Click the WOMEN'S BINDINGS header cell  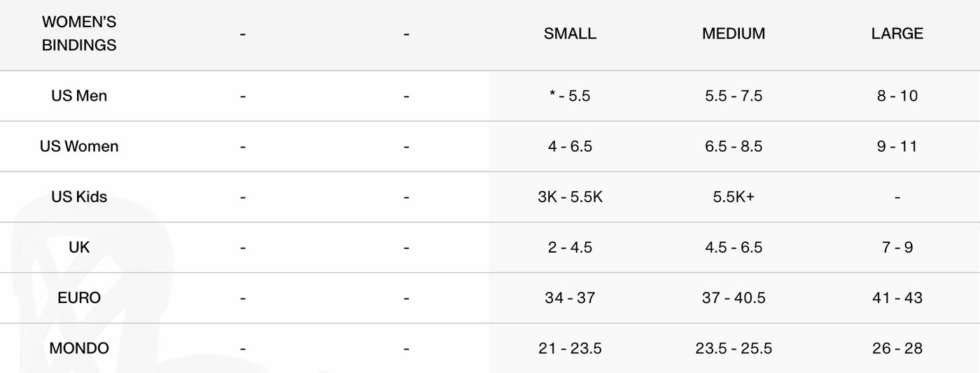[79, 34]
